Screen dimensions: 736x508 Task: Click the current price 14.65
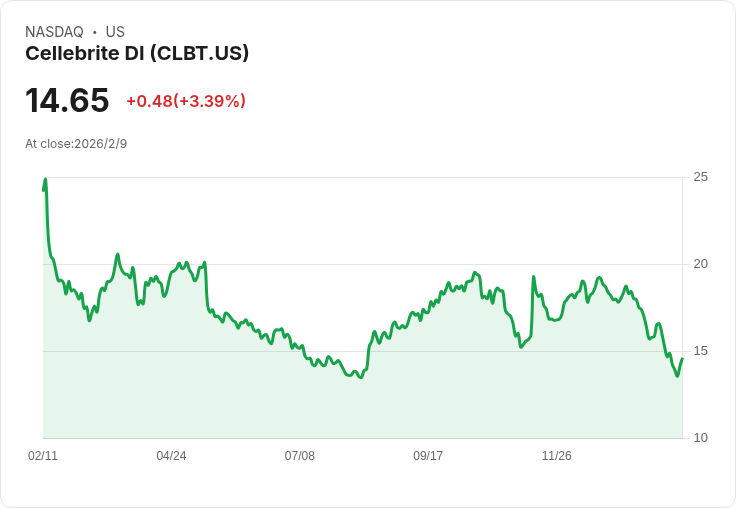coord(67,101)
